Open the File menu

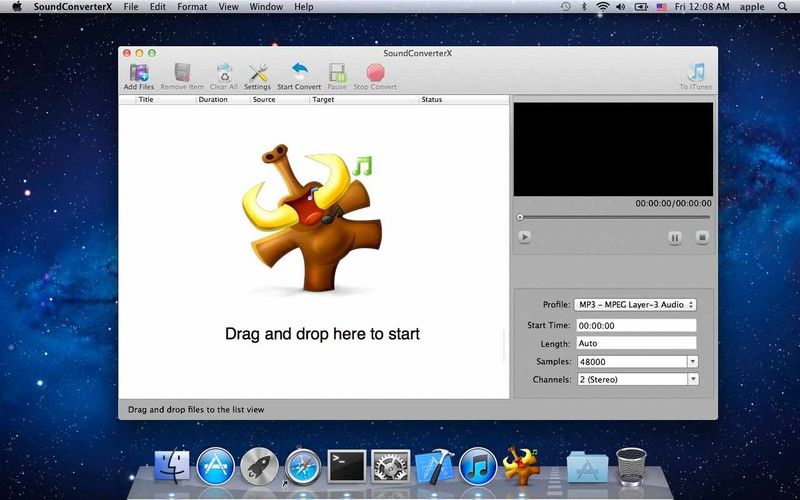click(131, 7)
